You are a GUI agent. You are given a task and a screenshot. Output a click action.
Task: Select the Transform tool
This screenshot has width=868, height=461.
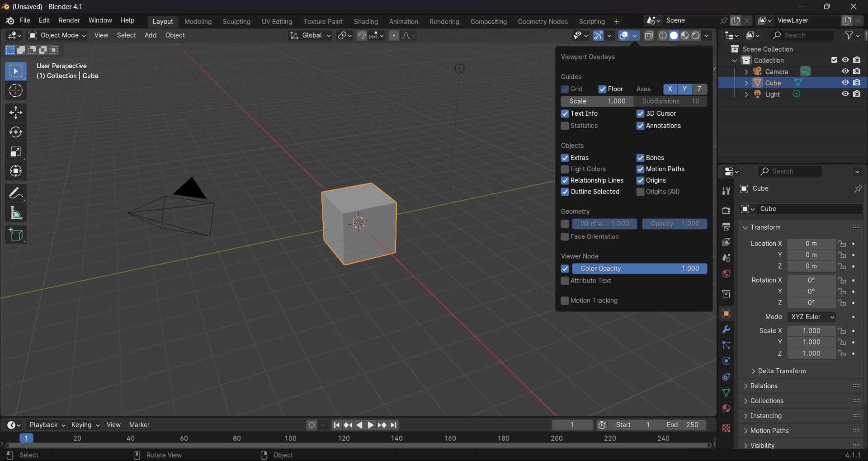pos(16,171)
